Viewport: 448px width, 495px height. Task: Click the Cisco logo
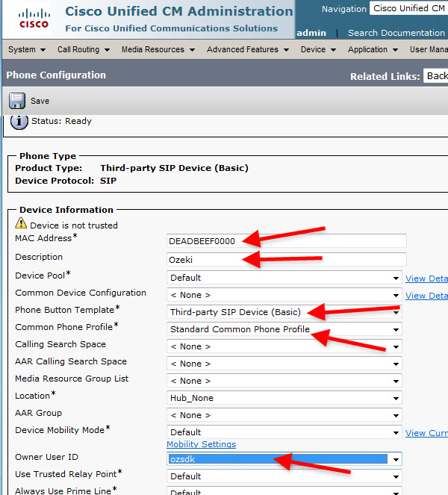point(34,19)
